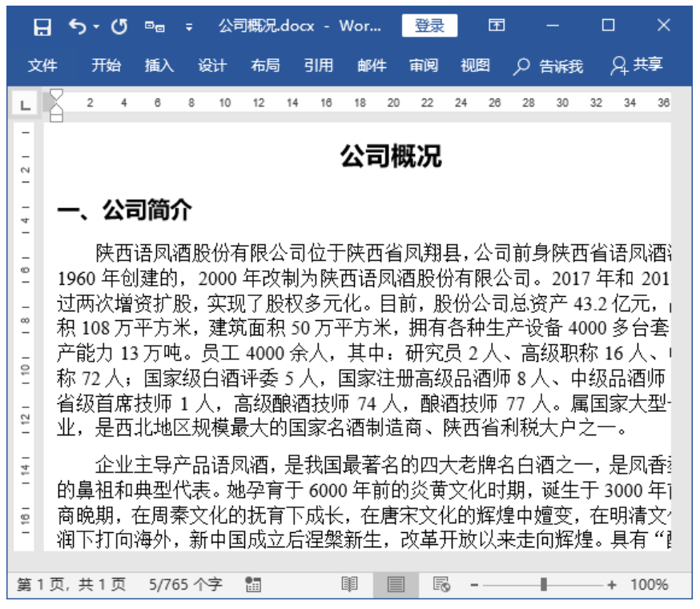Switch to the 邮件 tab

[372, 66]
